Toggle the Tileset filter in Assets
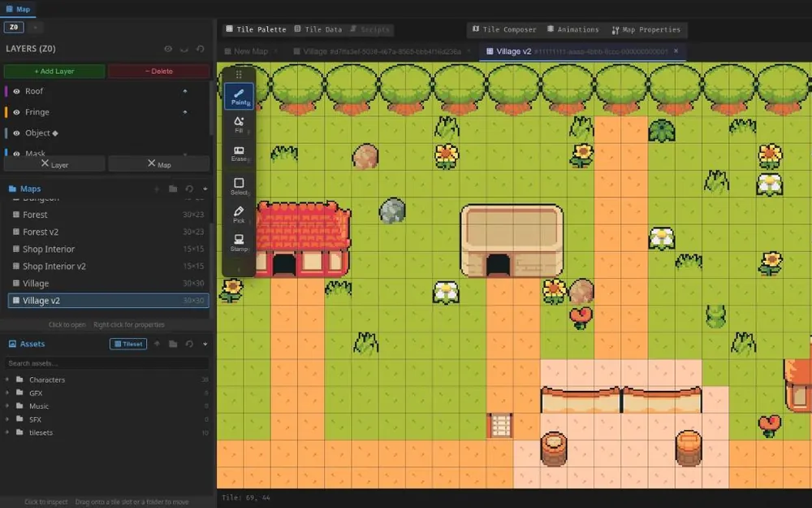 (128, 344)
